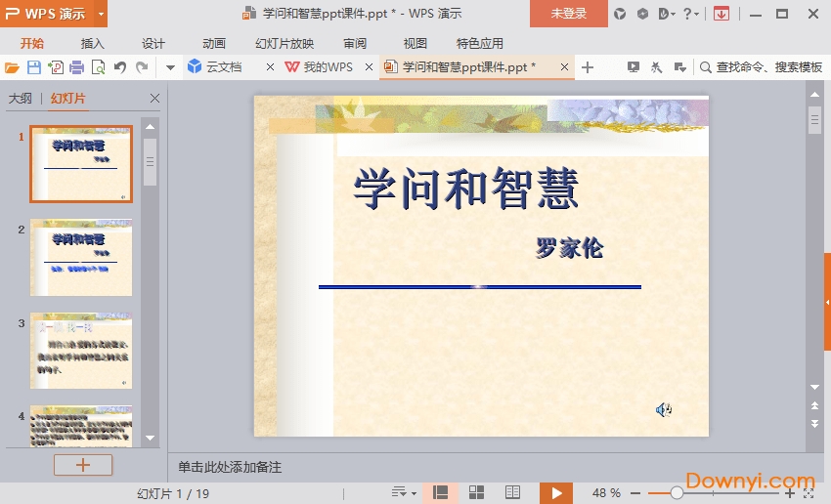
Task: Expand the quick access toolbar dropdown
Action: pyautogui.click(x=170, y=67)
